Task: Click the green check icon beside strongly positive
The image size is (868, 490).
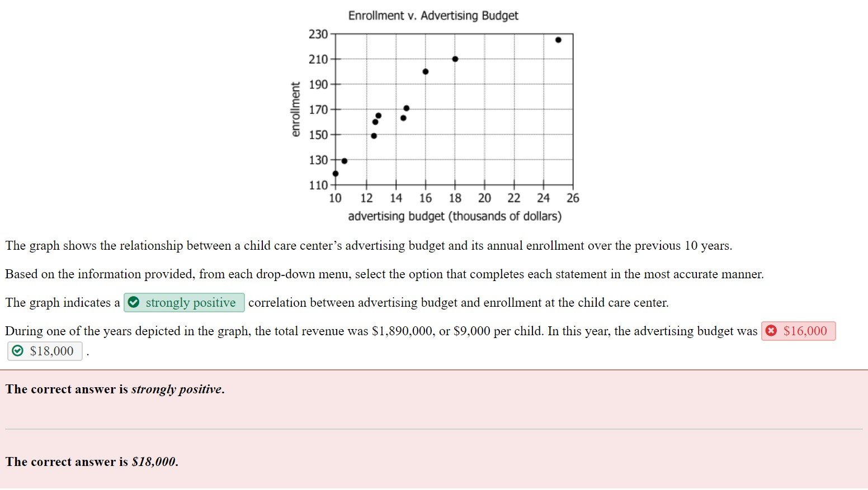Action: (134, 302)
